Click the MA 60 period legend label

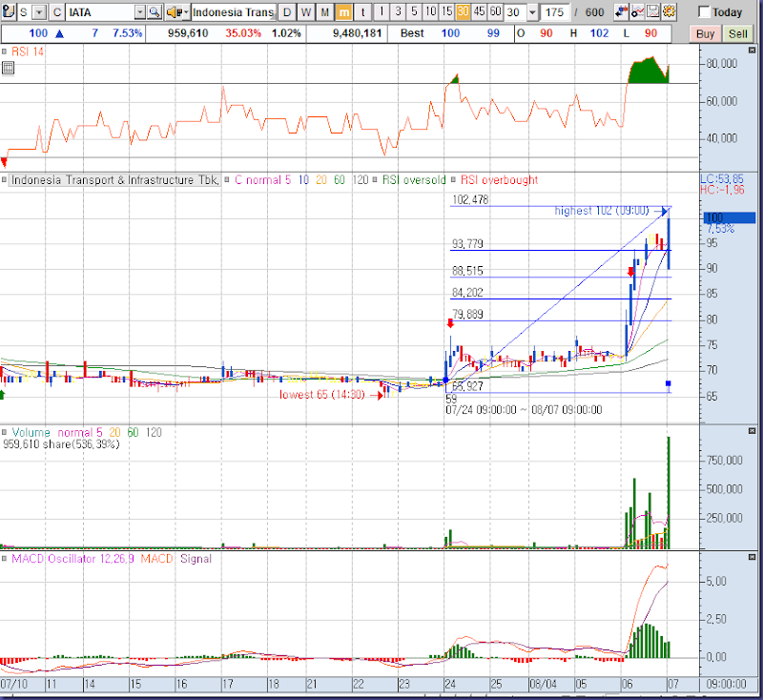click(x=340, y=180)
